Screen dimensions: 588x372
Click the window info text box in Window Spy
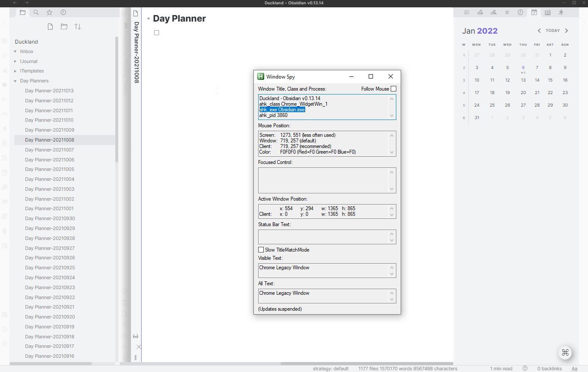point(327,107)
